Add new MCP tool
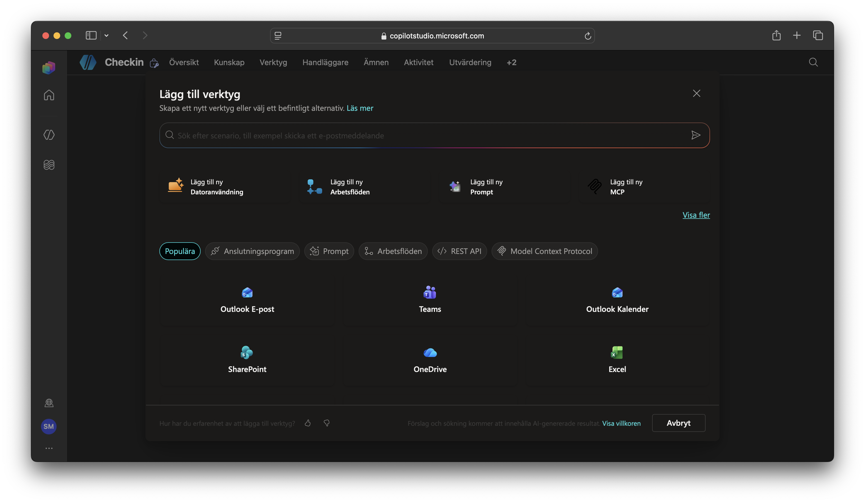 click(644, 187)
